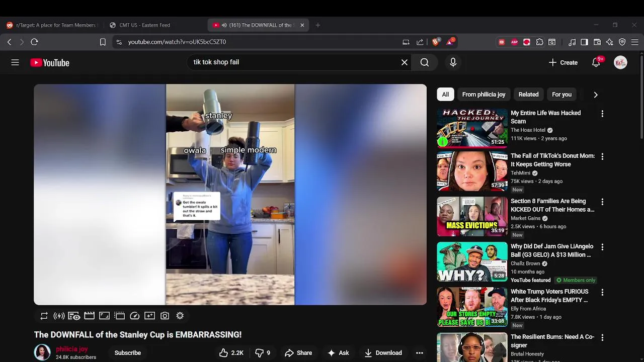
Task: Open options for TikTok's Donut Mom video
Action: [x=602, y=156]
